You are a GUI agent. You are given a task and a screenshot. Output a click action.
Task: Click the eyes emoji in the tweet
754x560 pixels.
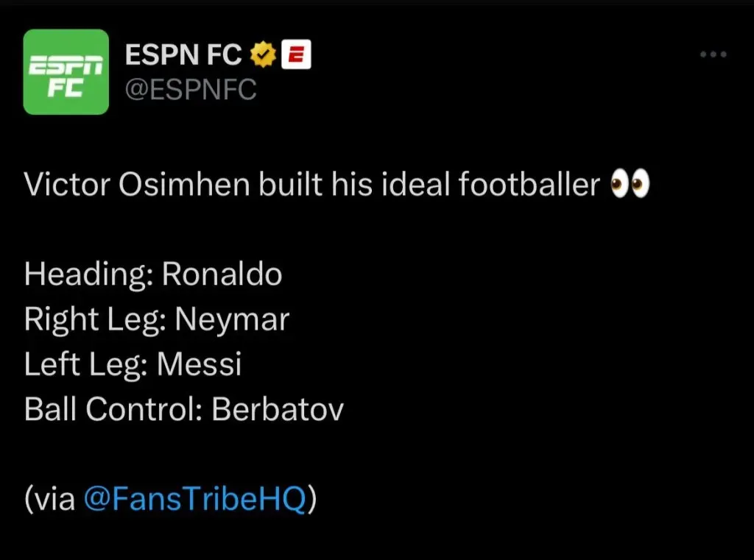coord(630,185)
